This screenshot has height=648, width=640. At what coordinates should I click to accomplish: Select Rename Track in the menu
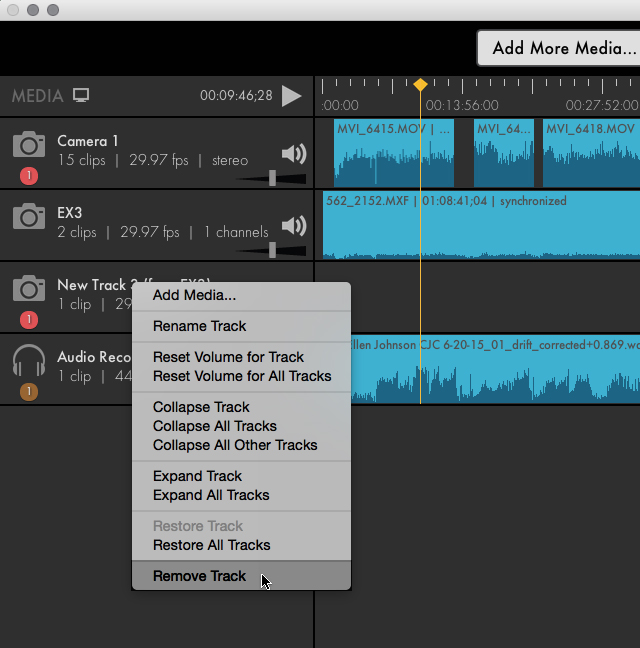[241, 326]
